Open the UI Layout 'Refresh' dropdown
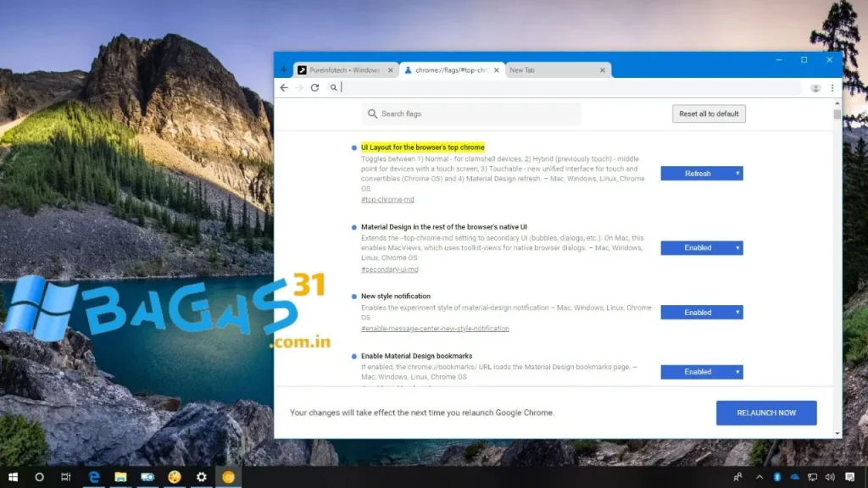Screen dimensions: 868x488 (701, 174)
